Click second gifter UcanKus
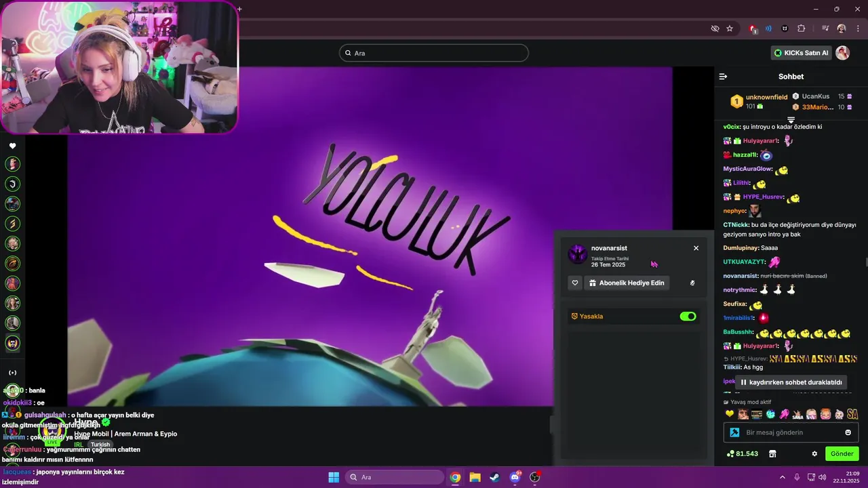This screenshot has width=868, height=488. (x=816, y=96)
